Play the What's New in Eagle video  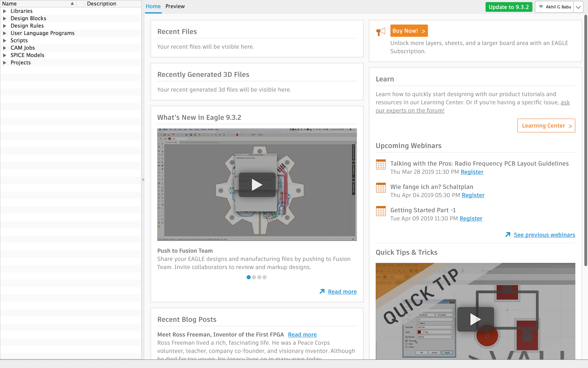tap(257, 185)
